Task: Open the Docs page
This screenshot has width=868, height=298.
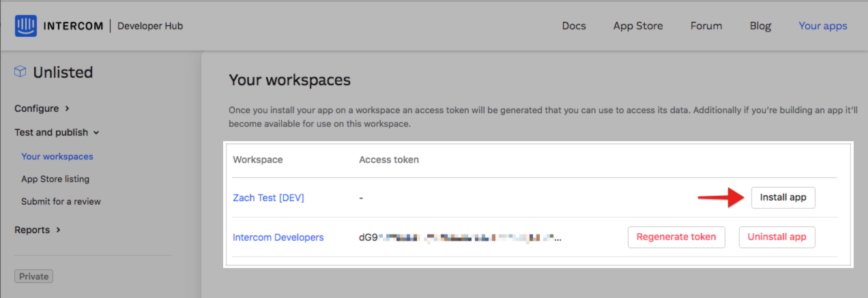Action: tap(574, 26)
